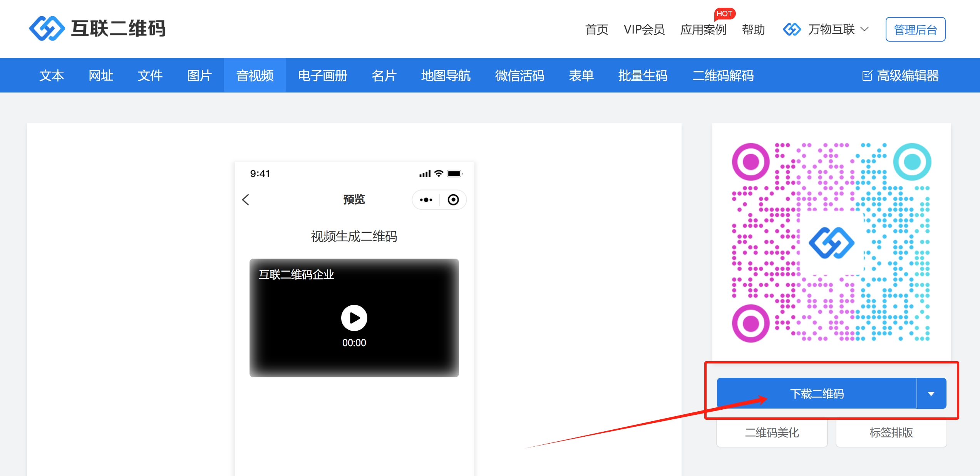Image resolution: width=980 pixels, height=476 pixels.
Task: Click the 管理后台 button
Action: pos(915,29)
